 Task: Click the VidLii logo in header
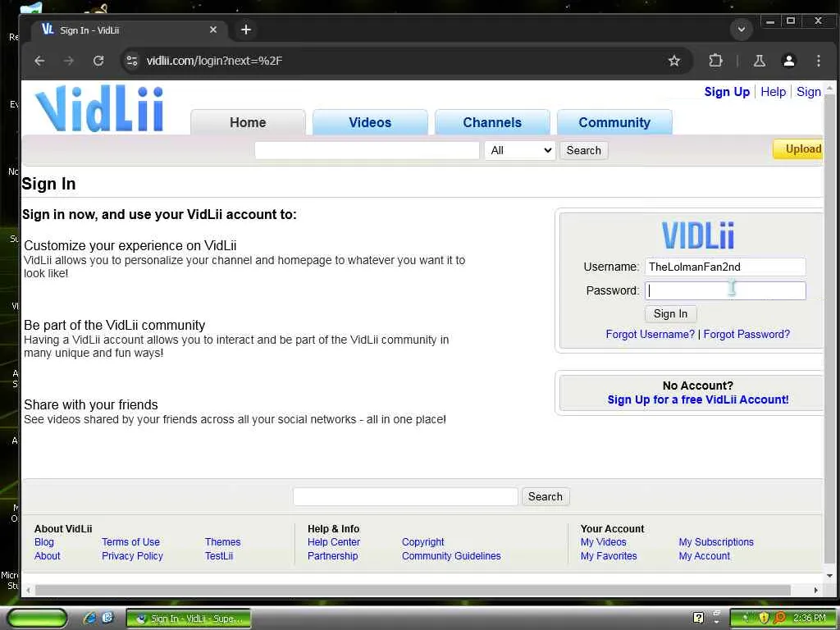[99, 108]
